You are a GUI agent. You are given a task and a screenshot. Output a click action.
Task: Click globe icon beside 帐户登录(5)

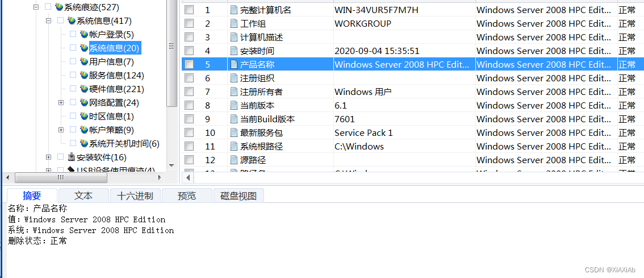point(84,34)
